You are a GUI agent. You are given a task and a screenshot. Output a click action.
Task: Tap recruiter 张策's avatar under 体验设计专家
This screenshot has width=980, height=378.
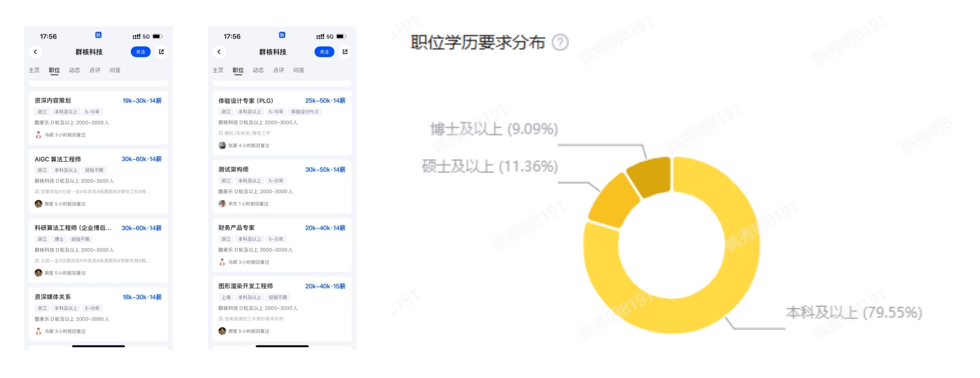click(222, 145)
